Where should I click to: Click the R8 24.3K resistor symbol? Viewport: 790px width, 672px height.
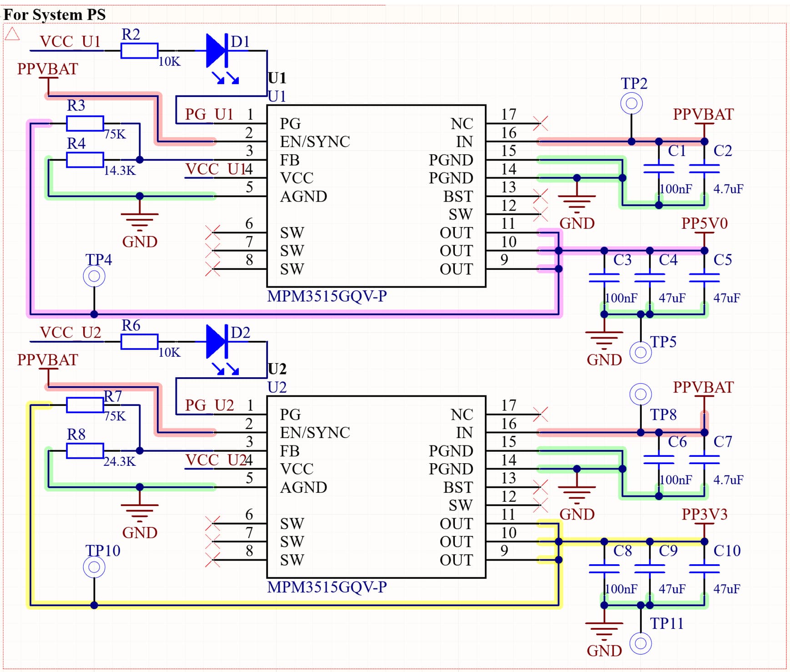[85, 450]
